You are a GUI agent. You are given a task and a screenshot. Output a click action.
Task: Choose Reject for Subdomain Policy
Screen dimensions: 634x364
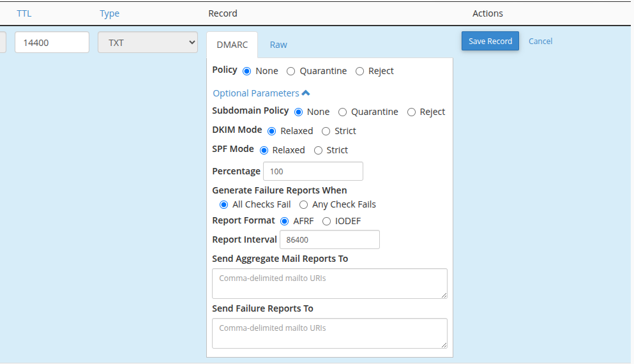411,112
